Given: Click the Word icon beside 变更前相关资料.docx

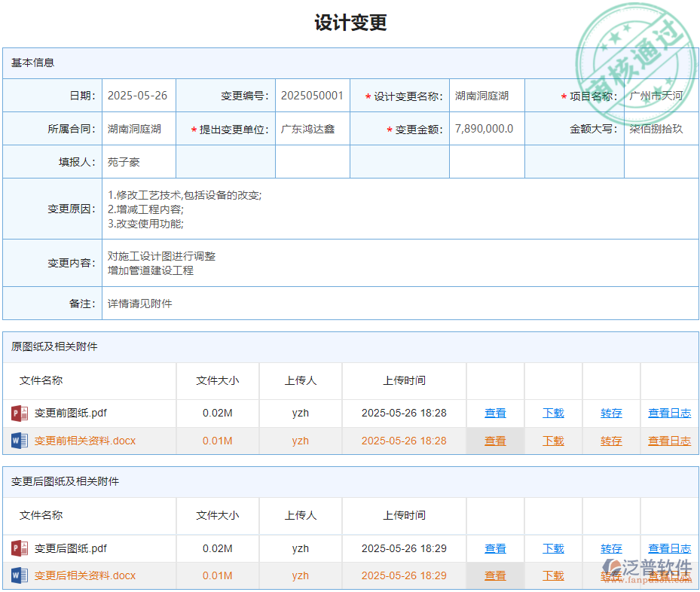Looking at the screenshot, I should pyautogui.click(x=20, y=441).
